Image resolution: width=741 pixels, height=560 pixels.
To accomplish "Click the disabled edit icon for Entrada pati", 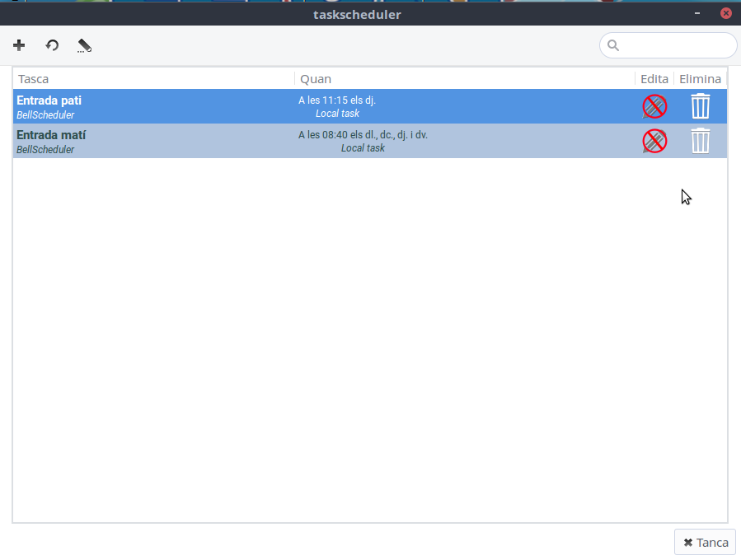I will tap(654, 106).
